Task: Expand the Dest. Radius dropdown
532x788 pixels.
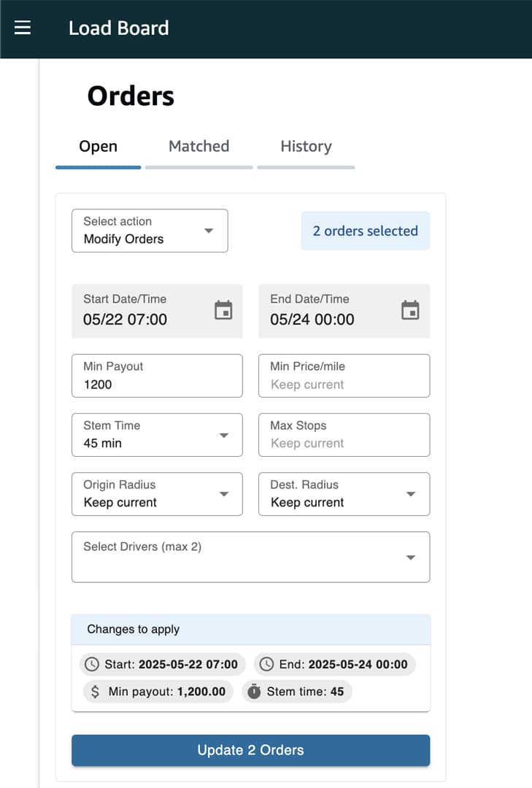Action: pyautogui.click(x=344, y=494)
